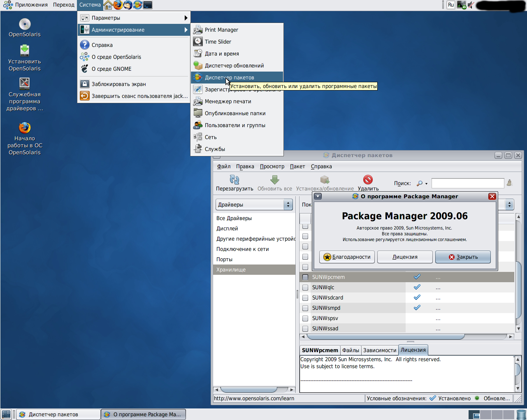The image size is (527, 420).
Task: Open the Firefox launcher in top panel
Action: tap(118, 5)
